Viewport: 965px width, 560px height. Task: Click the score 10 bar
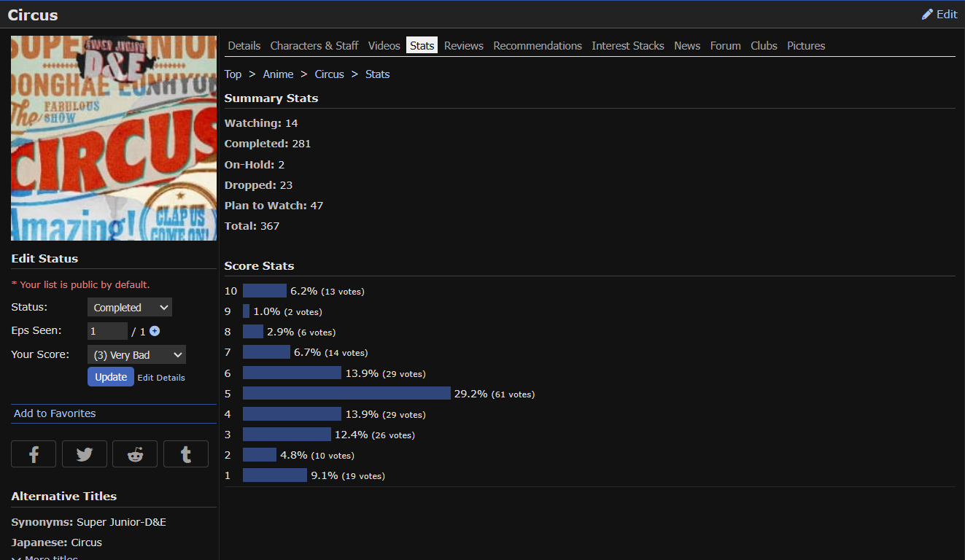point(265,291)
